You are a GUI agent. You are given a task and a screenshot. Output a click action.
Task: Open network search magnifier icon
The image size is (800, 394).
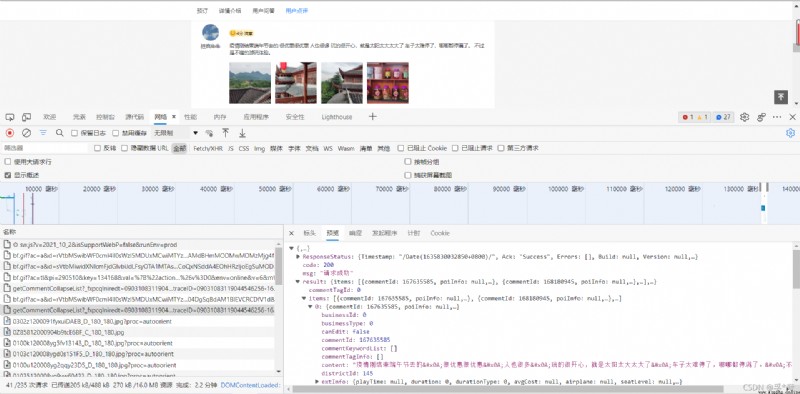60,133
